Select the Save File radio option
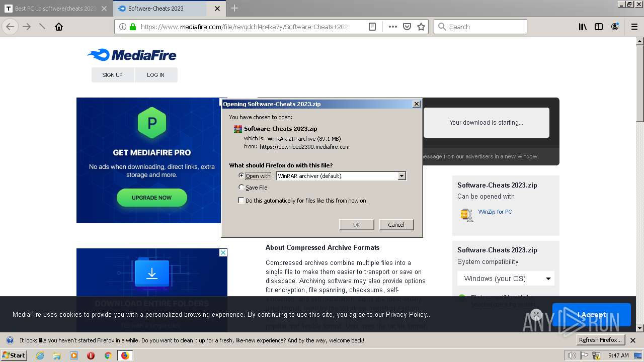This screenshot has width=644, height=362. point(242,187)
